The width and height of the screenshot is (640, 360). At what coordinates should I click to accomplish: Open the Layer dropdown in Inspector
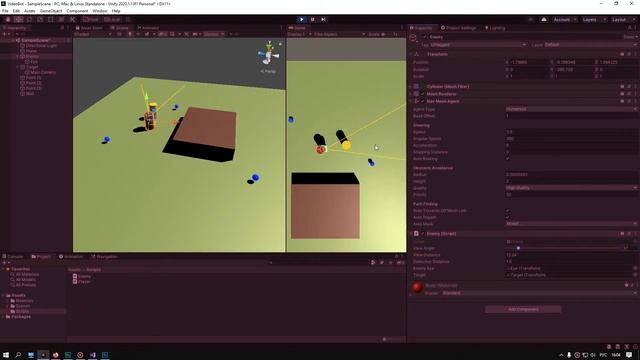coord(590,44)
